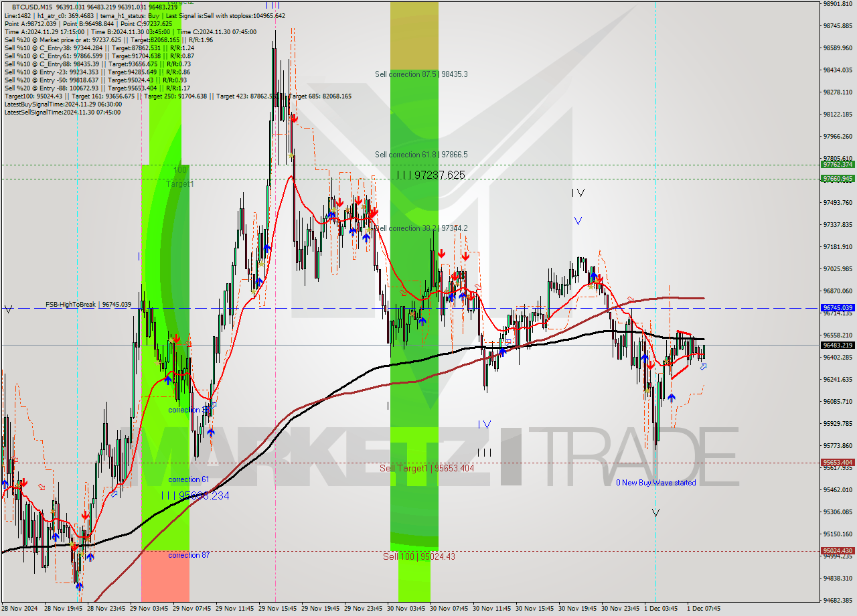
Task: Click the 'correction 87' label
Action: [x=189, y=555]
